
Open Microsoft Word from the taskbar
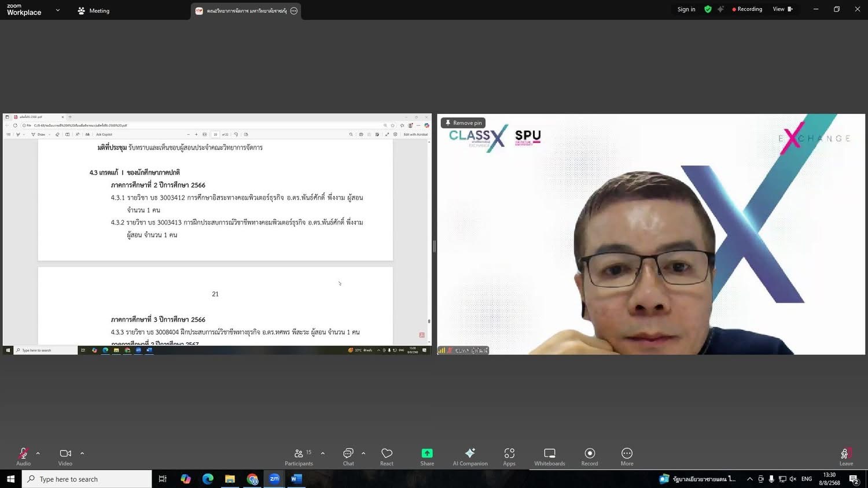[296, 479]
